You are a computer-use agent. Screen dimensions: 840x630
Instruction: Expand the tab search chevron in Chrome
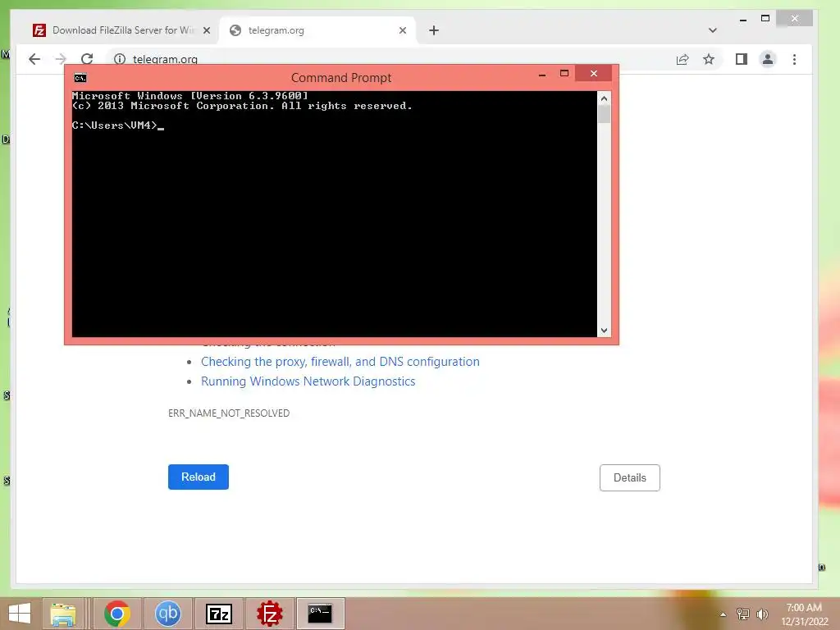713,30
